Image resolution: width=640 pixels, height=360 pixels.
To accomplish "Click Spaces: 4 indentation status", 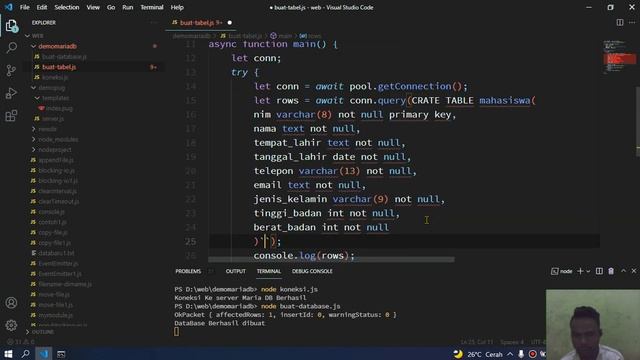I will [x=512, y=342].
